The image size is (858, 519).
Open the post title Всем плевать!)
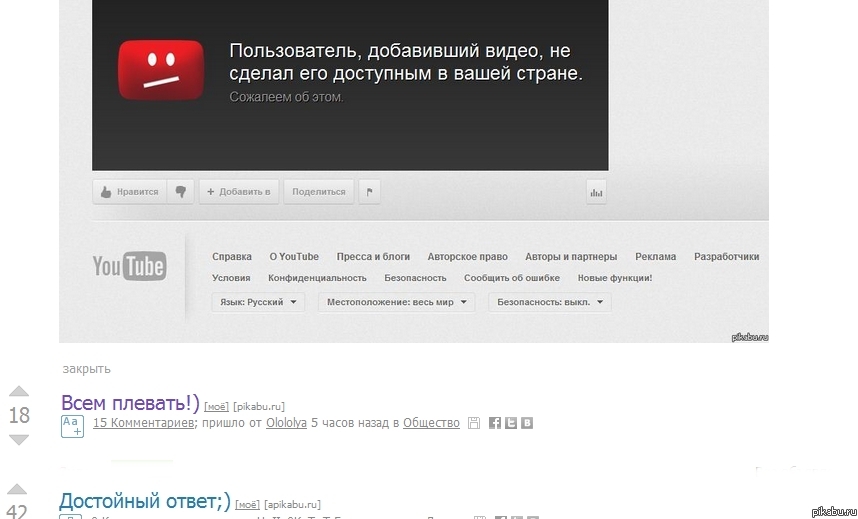130,403
